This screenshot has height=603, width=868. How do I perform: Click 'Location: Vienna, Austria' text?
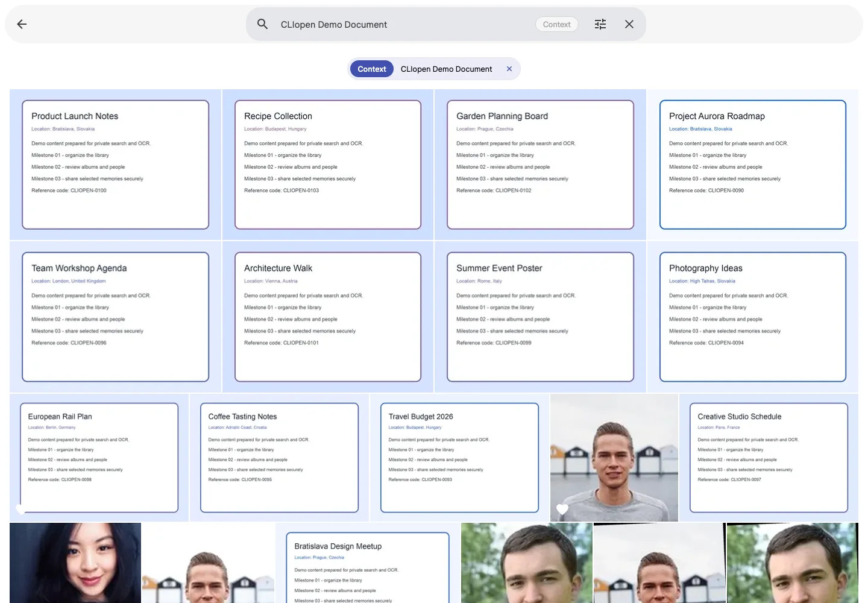click(x=271, y=281)
